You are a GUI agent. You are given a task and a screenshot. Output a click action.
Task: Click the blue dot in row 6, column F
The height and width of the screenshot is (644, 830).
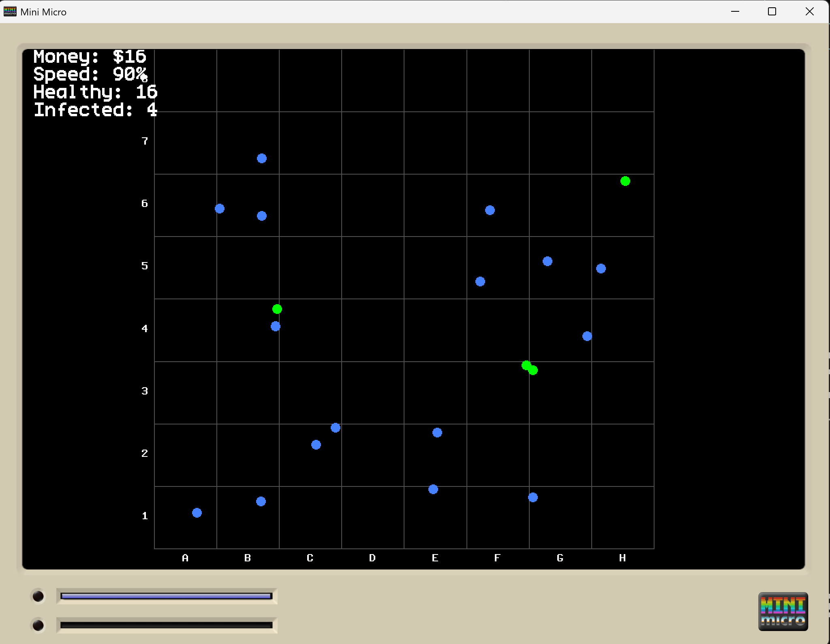[x=490, y=210]
